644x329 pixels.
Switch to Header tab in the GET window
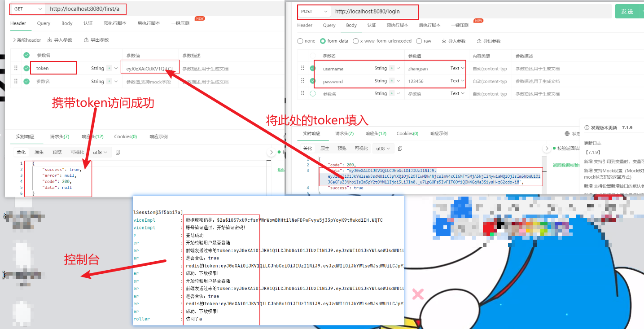pyautogui.click(x=18, y=23)
